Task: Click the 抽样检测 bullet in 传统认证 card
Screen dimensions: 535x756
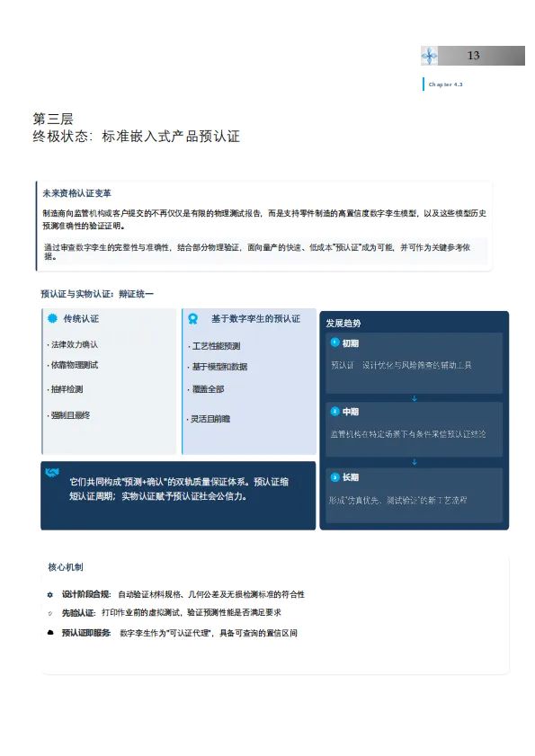Action: pos(65,389)
